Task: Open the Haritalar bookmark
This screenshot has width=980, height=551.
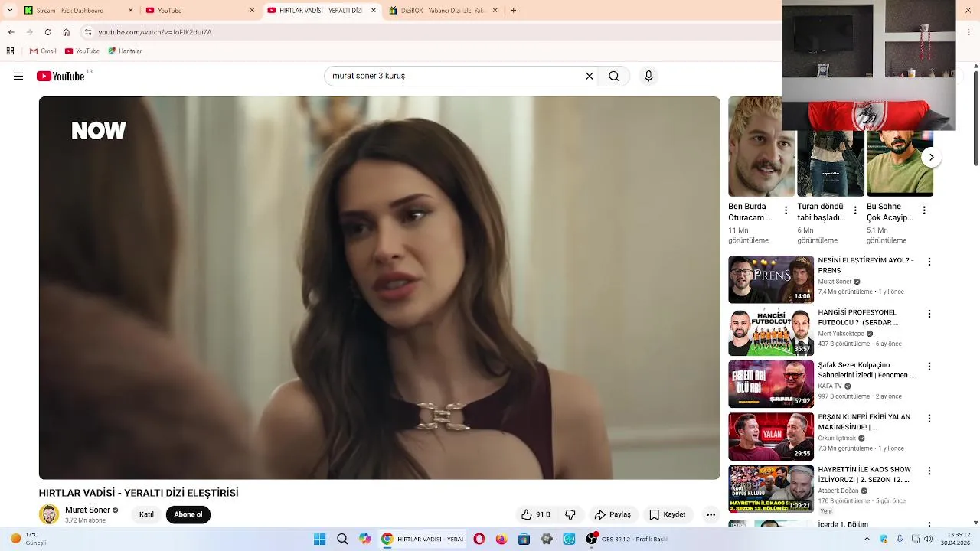Action: (125, 51)
